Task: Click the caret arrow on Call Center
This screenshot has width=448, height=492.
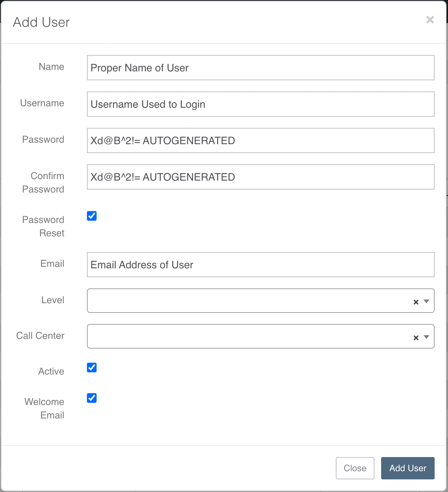Action: tap(426, 337)
